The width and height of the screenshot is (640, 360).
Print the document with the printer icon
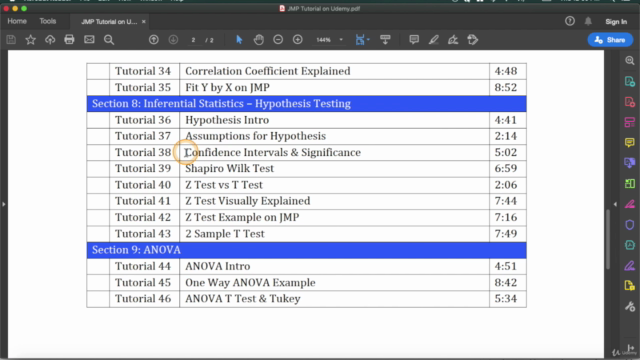69,40
